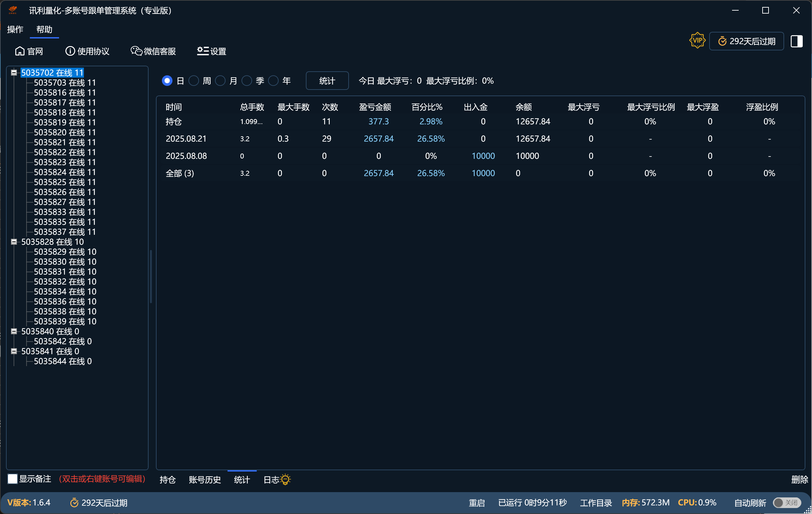Click the application logo top left
Screen dimensions: 812x514
(x=12, y=10)
